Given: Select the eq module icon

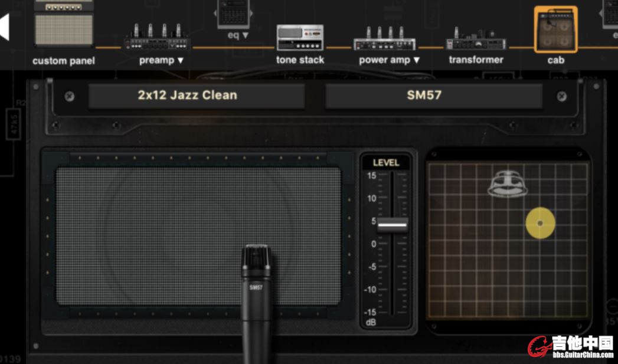Looking at the screenshot, I should pyautogui.click(x=233, y=14).
